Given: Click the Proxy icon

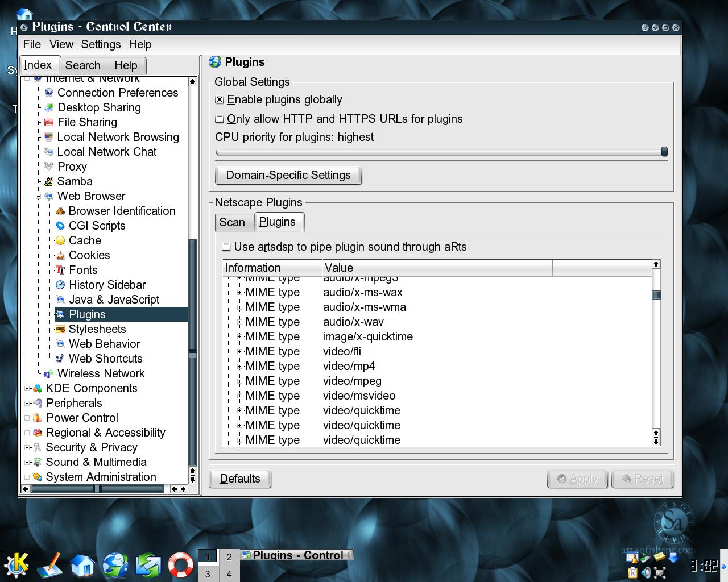Looking at the screenshot, I should pos(49,167).
